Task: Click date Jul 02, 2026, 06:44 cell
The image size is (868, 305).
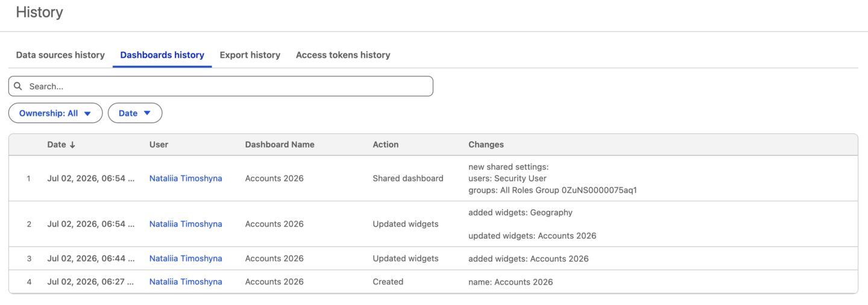Action: (90, 259)
